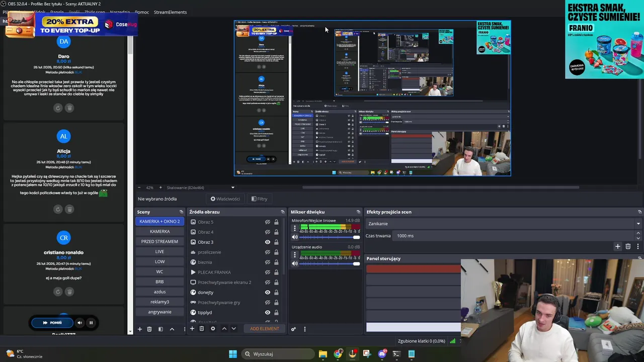Open options menu for Mikrofon/Wejście liniowe
The image size is (644, 362).
coord(295,228)
